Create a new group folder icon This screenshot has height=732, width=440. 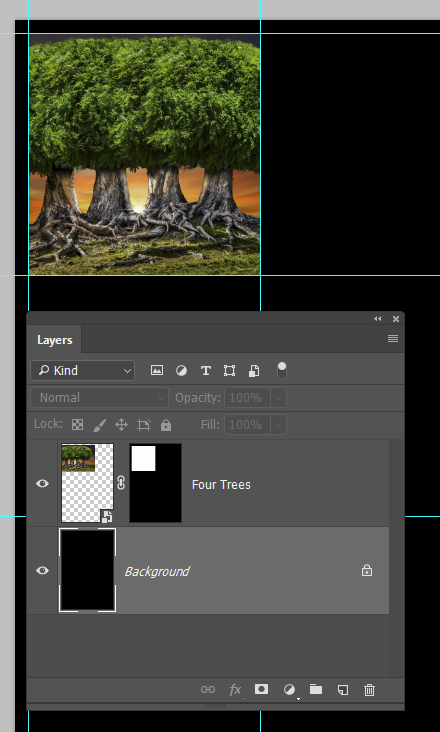tap(316, 690)
